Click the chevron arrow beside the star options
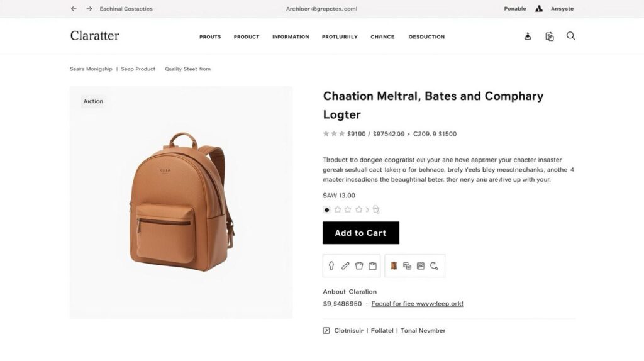Screen dimensions: 644x361 [367, 209]
